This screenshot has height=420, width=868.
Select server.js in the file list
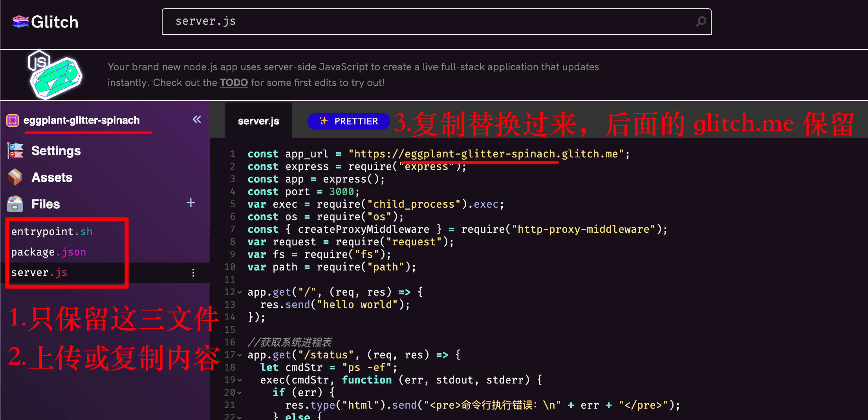39,272
